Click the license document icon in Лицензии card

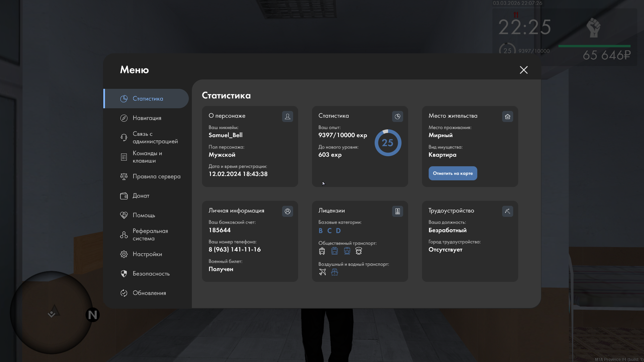(397, 212)
